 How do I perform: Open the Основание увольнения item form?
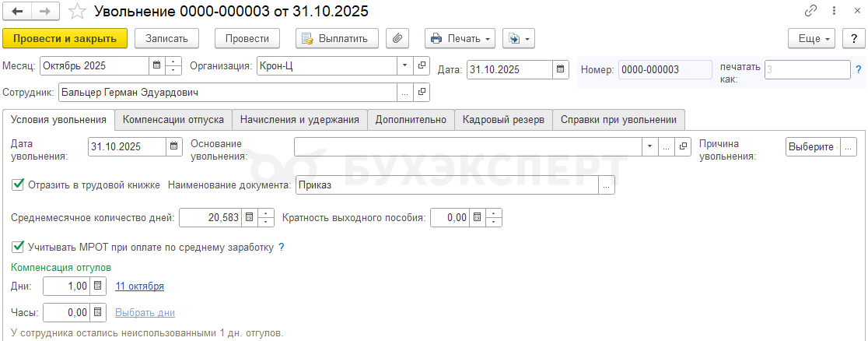(683, 147)
